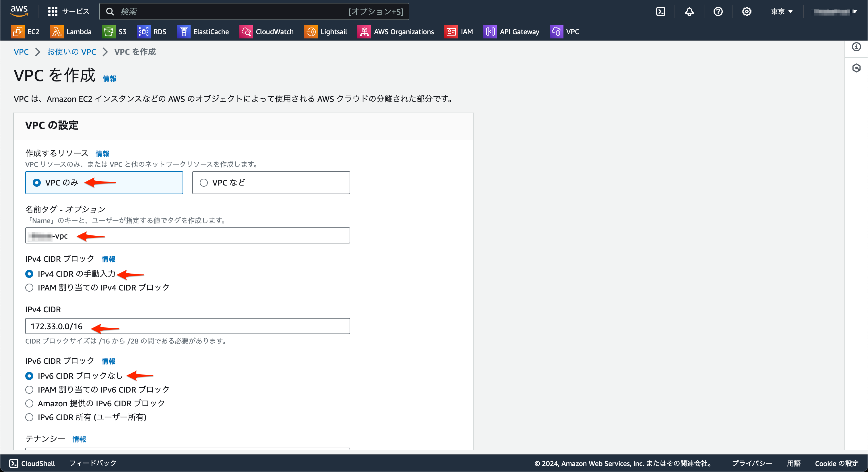Open the settings gear icon
The image size is (868, 472).
747,11
